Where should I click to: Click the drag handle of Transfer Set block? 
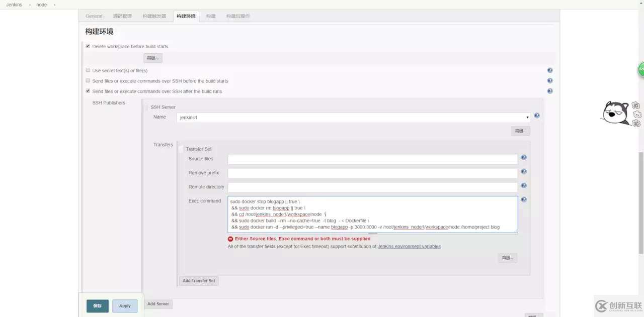[x=182, y=149]
